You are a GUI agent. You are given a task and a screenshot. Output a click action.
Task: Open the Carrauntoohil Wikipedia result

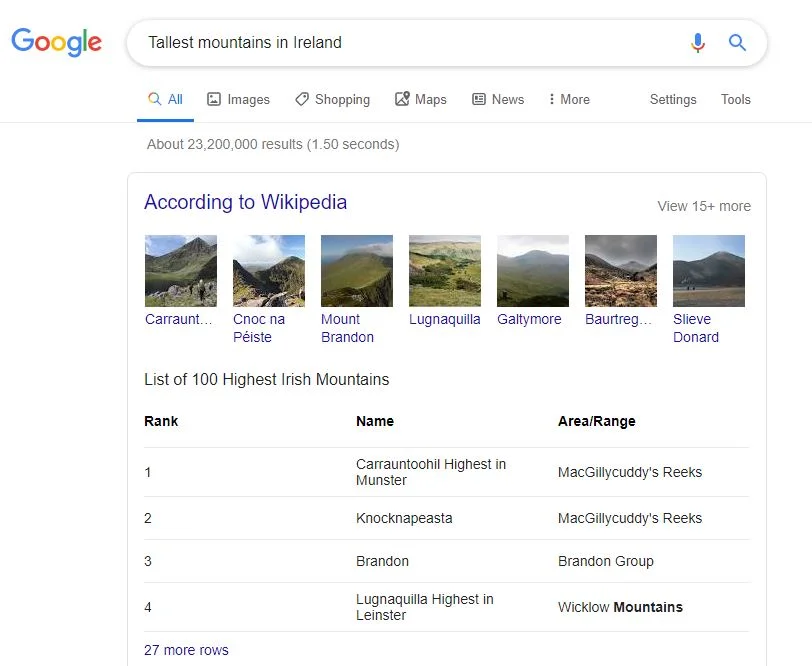pyautogui.click(x=180, y=270)
